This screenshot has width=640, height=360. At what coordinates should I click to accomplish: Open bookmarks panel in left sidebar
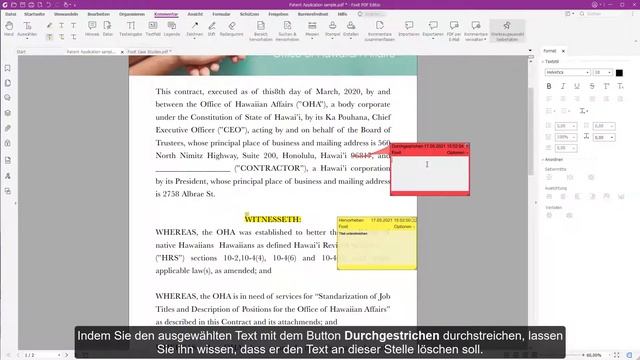[x=8, y=68]
